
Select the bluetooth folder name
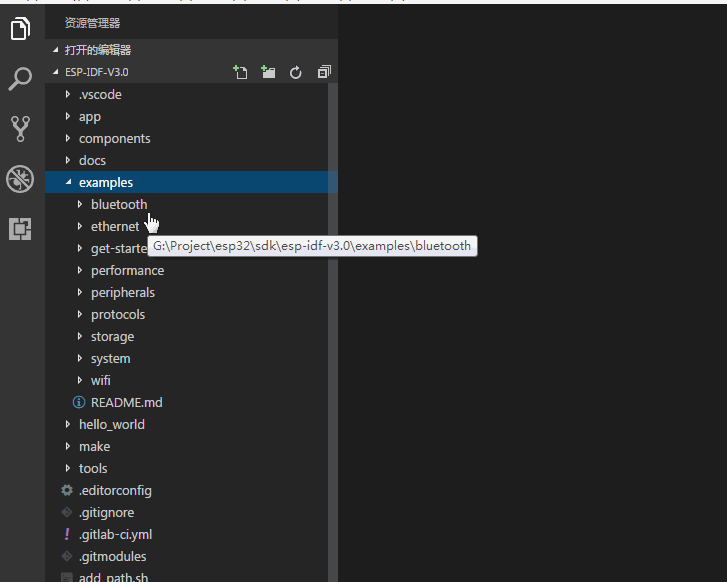[x=119, y=205]
